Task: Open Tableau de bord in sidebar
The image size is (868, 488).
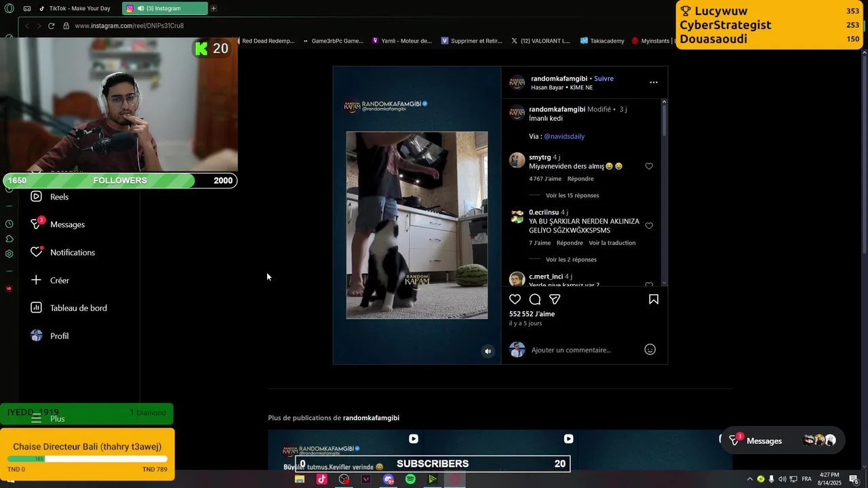Action: [x=68, y=308]
